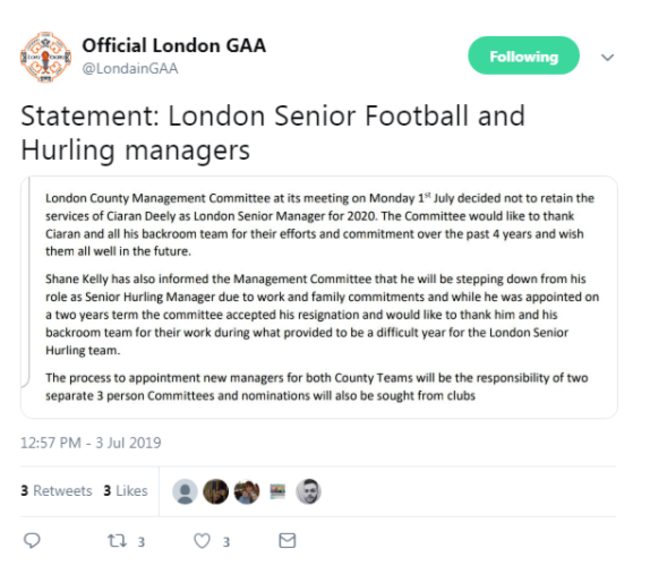View the bearded man's avatar in likers

coord(308,491)
